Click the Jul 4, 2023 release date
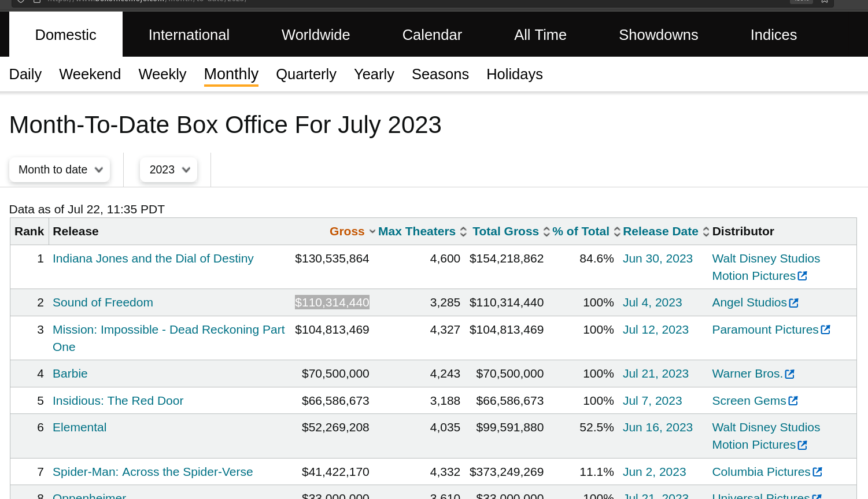Image resolution: width=868 pixels, height=499 pixels. point(652,302)
